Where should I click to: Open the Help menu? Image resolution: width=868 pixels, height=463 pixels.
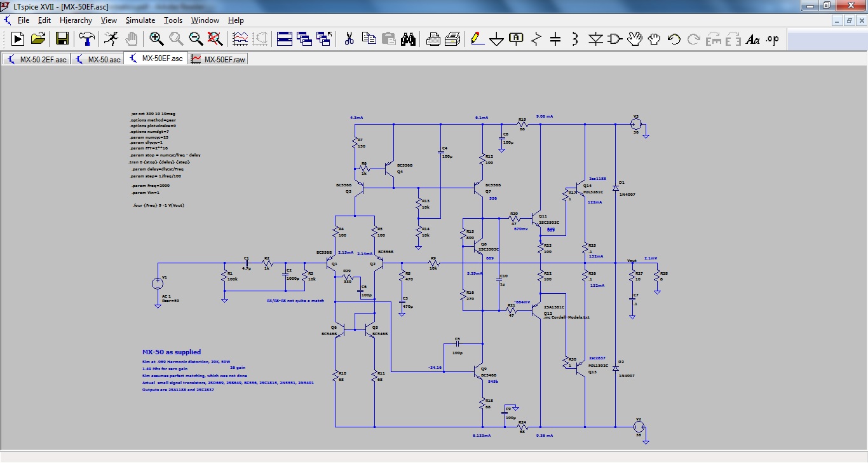click(x=236, y=20)
